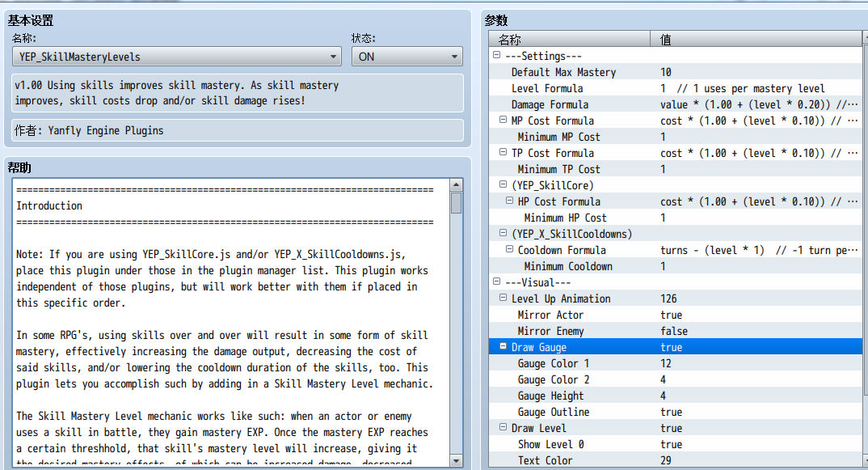Collapse the (YEP_SkillCore) group
Viewport: 868px width, 470px height.
click(503, 184)
